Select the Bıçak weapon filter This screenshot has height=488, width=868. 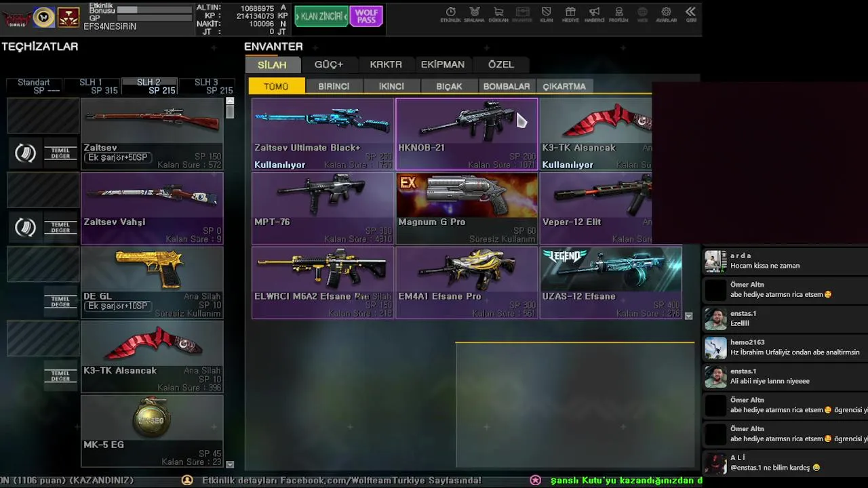pos(449,86)
